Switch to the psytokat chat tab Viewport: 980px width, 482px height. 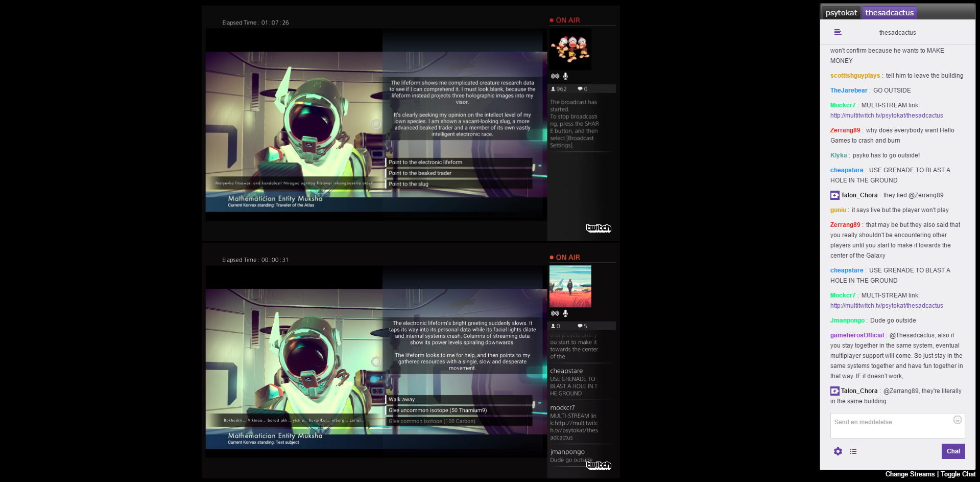841,13
